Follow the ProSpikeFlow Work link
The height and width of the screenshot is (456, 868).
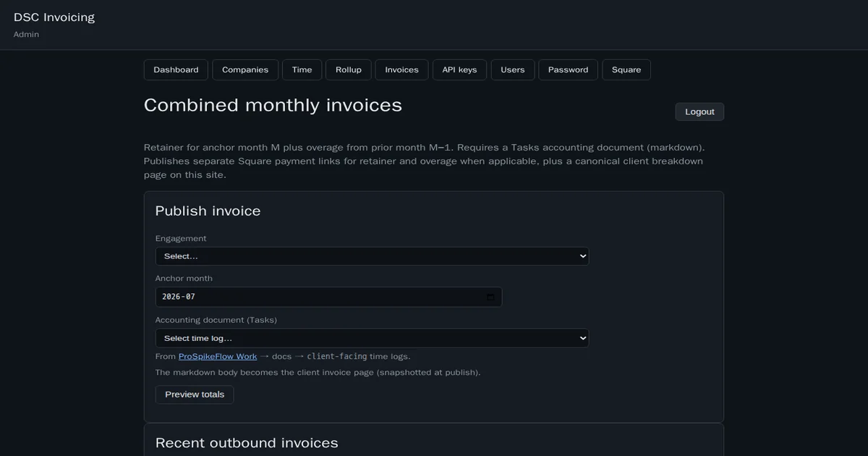[x=218, y=356]
